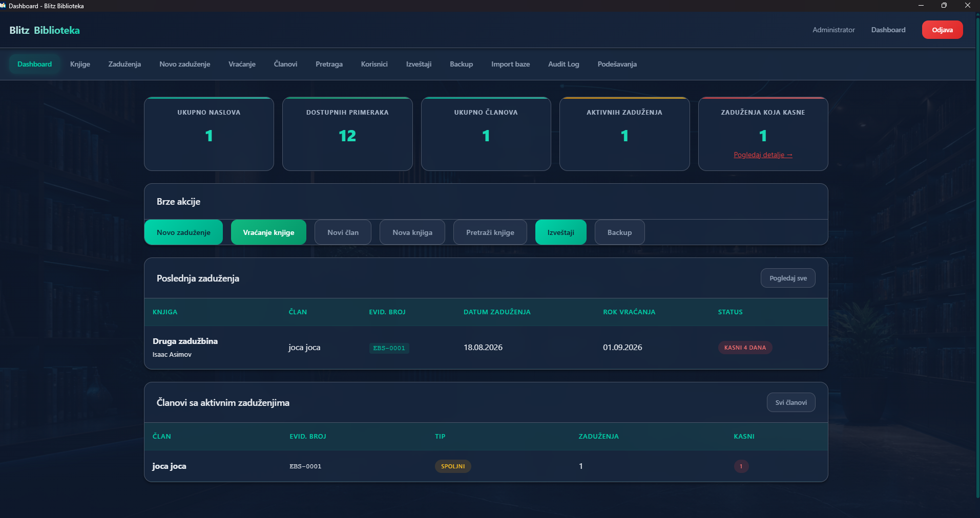Open the Pogledaj detalje link
980x518 pixels.
pos(763,155)
